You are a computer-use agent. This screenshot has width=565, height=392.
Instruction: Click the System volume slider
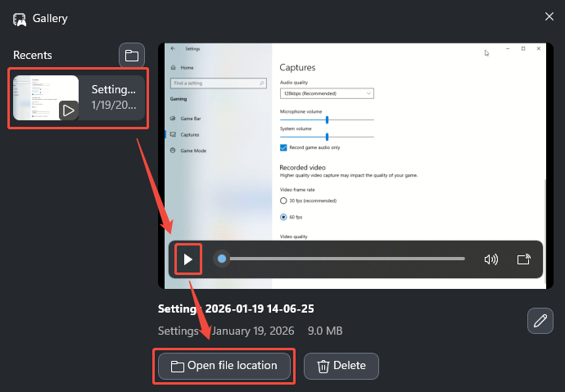(x=327, y=137)
